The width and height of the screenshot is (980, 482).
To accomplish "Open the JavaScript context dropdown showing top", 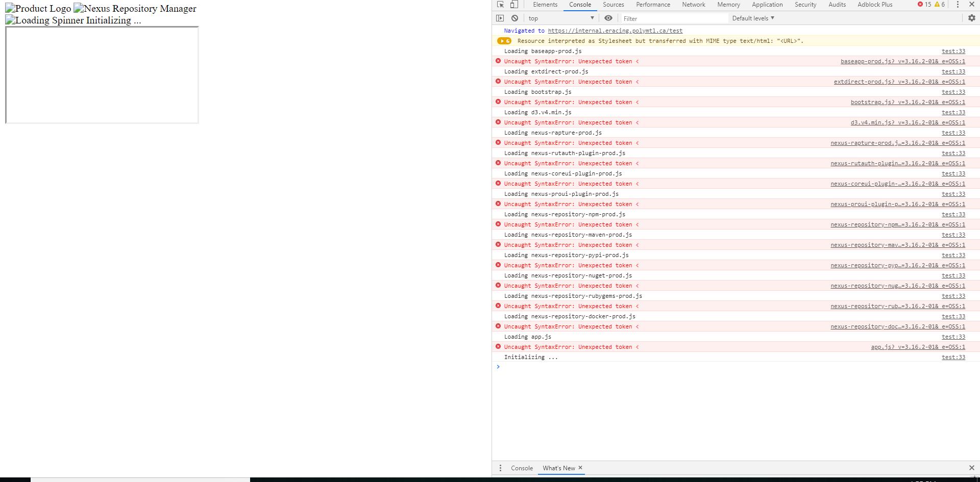I will (x=560, y=18).
